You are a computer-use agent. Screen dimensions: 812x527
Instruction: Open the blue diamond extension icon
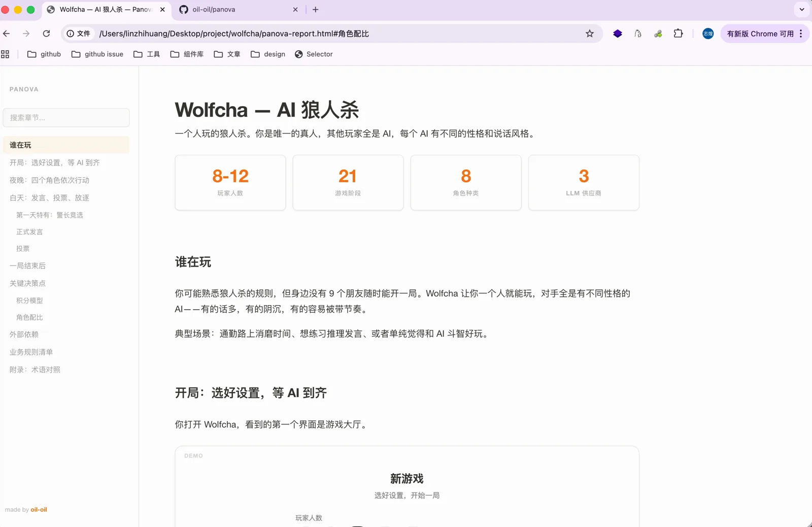[x=618, y=34]
